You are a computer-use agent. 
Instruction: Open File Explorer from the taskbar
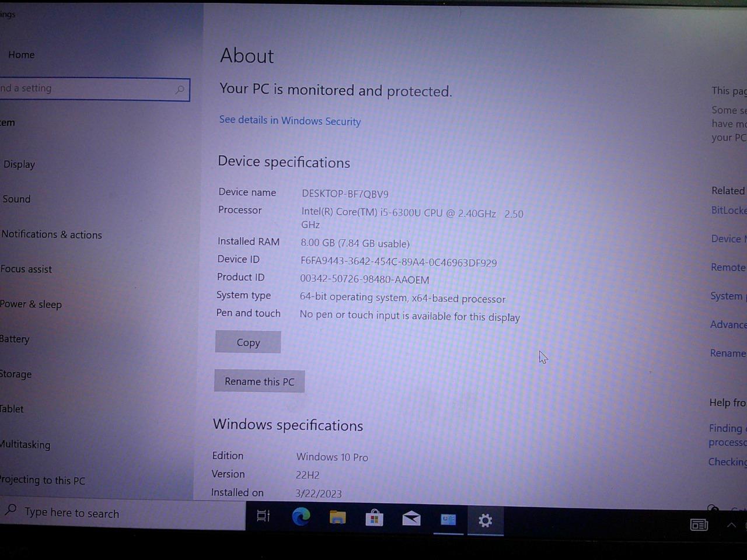pos(337,517)
